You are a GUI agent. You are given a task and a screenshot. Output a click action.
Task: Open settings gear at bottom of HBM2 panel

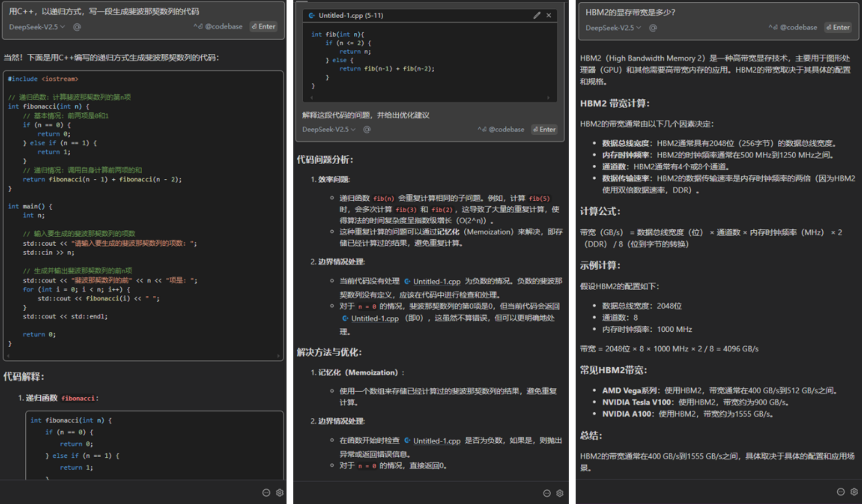tap(854, 492)
